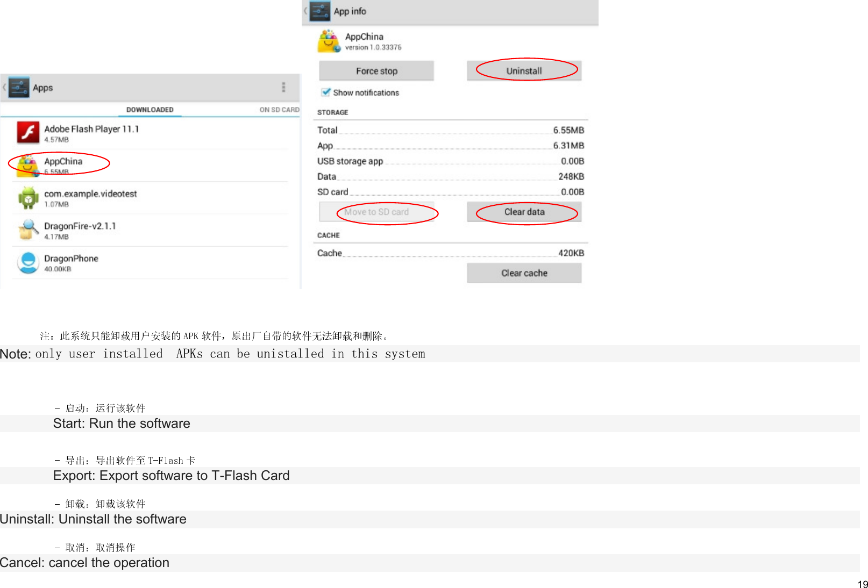
Task: Select Adobe Flash Player 11.1 entry
Action: coord(150,133)
